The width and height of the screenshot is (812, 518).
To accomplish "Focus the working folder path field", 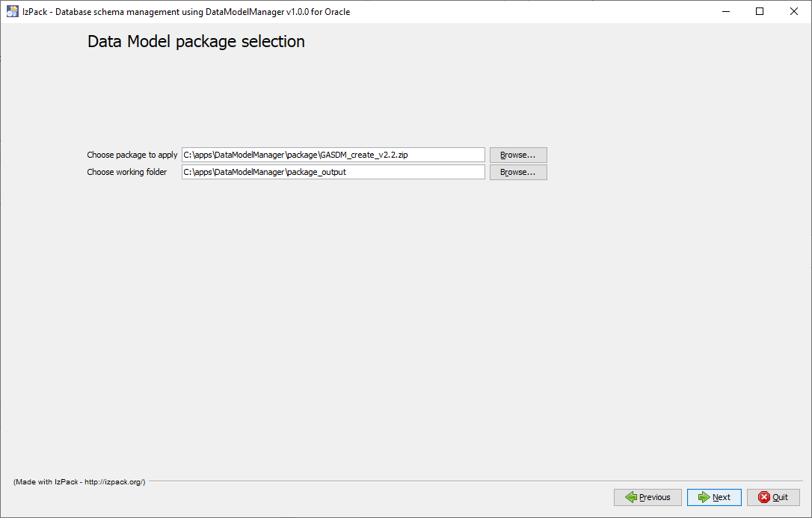I will pos(333,172).
